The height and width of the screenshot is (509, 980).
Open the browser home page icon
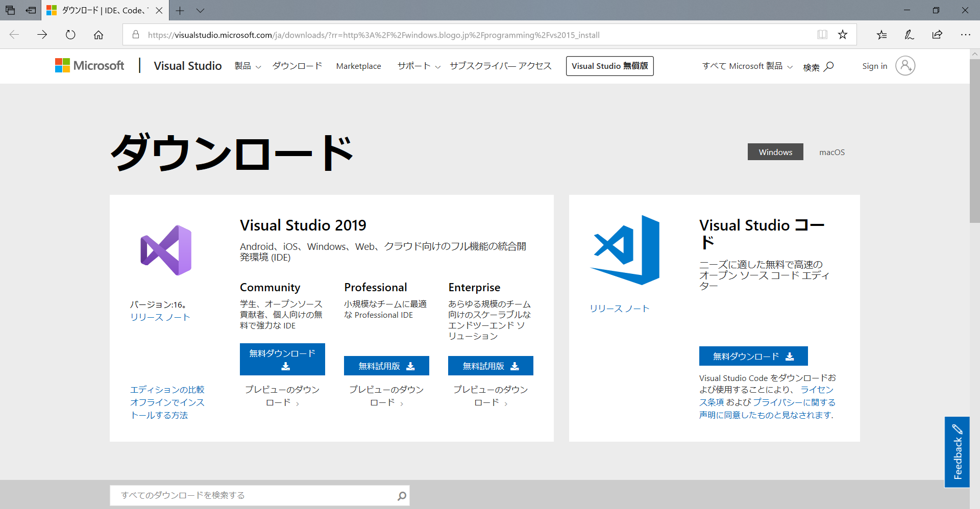coord(99,35)
